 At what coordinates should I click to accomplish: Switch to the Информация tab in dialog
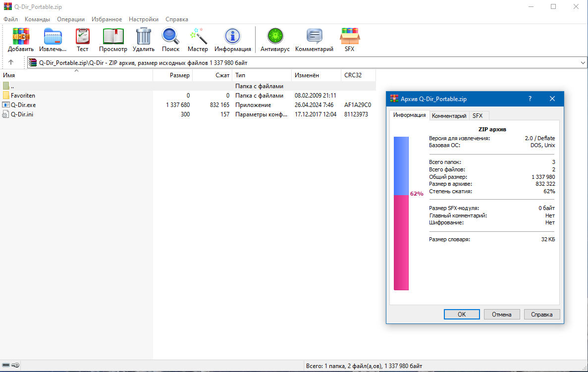pos(410,115)
